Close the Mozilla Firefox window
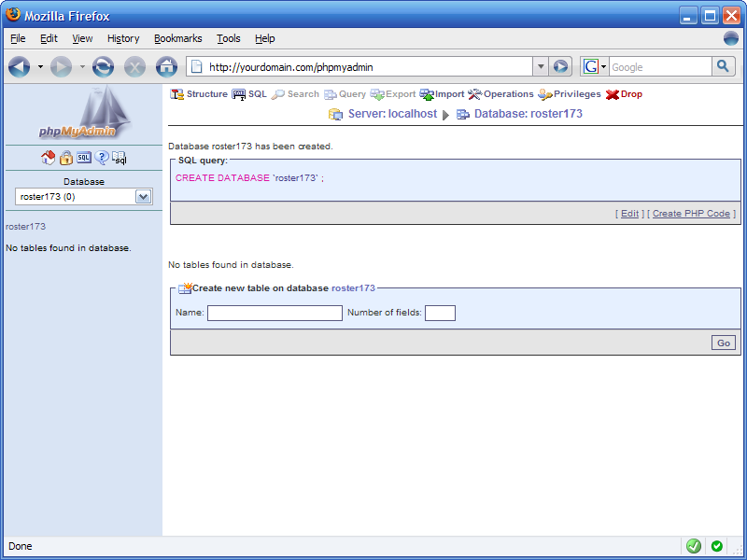This screenshot has height=560, width=747. (x=731, y=16)
